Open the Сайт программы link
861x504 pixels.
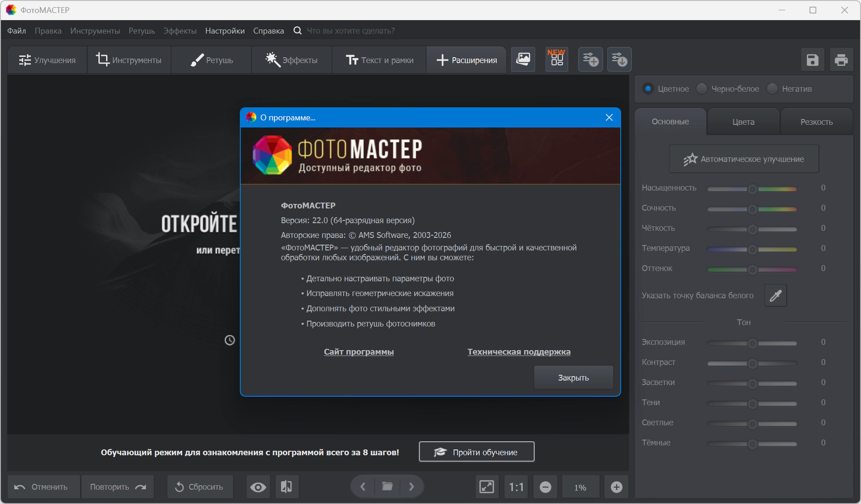point(358,352)
